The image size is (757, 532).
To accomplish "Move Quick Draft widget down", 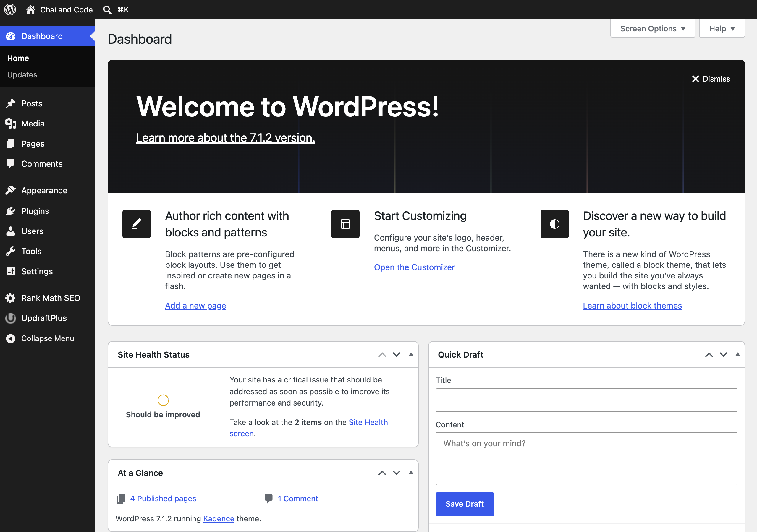I will 723,354.
